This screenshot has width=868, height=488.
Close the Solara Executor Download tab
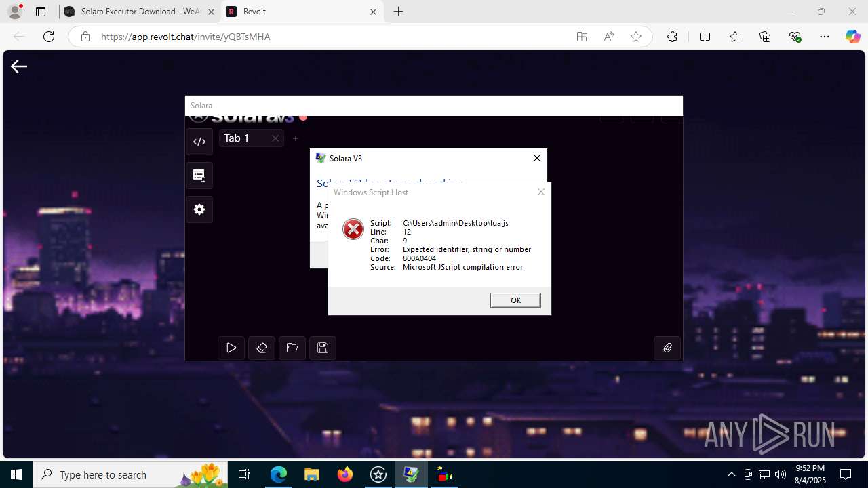(211, 12)
